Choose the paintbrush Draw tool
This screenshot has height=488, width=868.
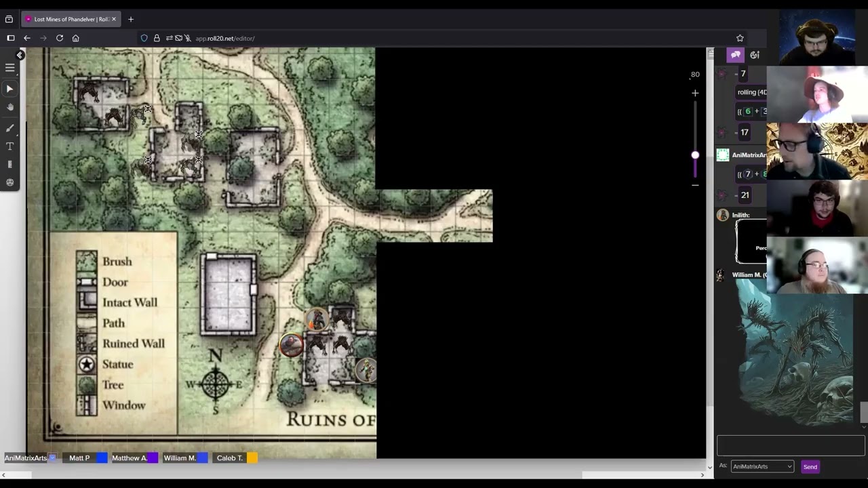(9, 127)
